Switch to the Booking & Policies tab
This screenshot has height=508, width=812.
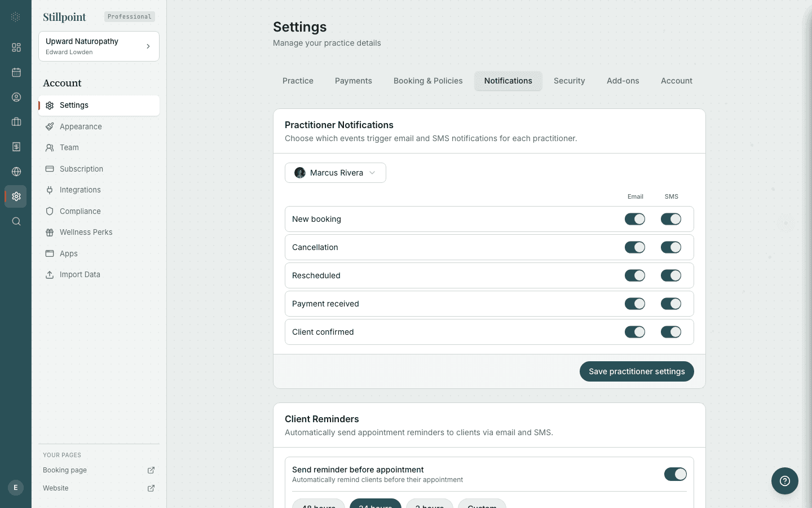tap(428, 81)
